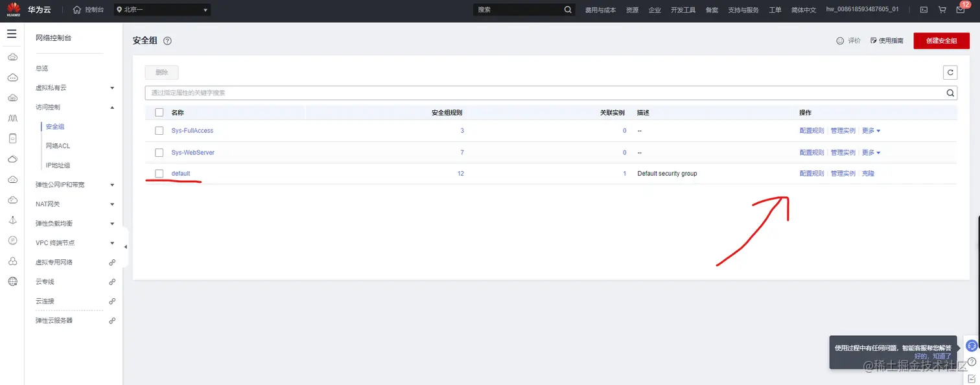This screenshot has width=980, height=385.
Task: Click the greyed 删除 button
Action: click(161, 73)
